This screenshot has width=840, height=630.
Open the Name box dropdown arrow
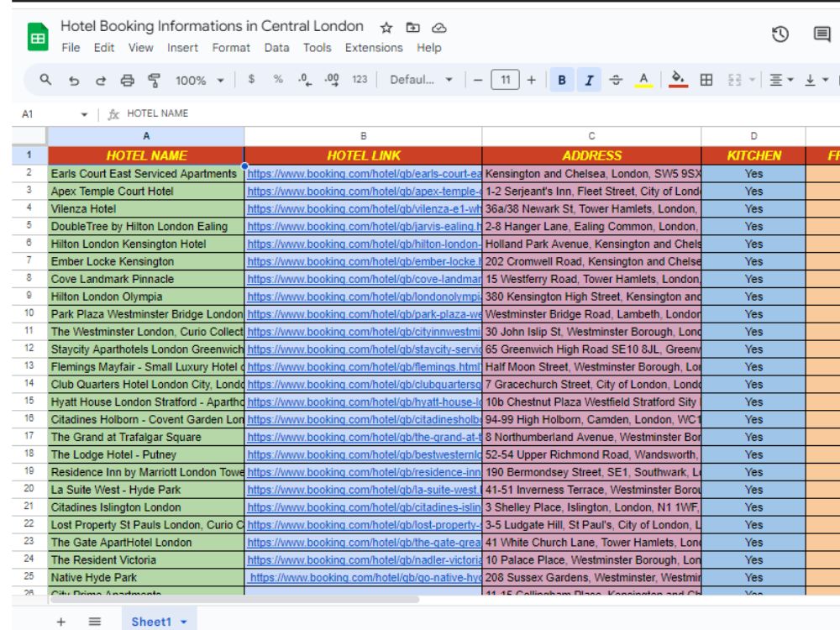(x=84, y=114)
